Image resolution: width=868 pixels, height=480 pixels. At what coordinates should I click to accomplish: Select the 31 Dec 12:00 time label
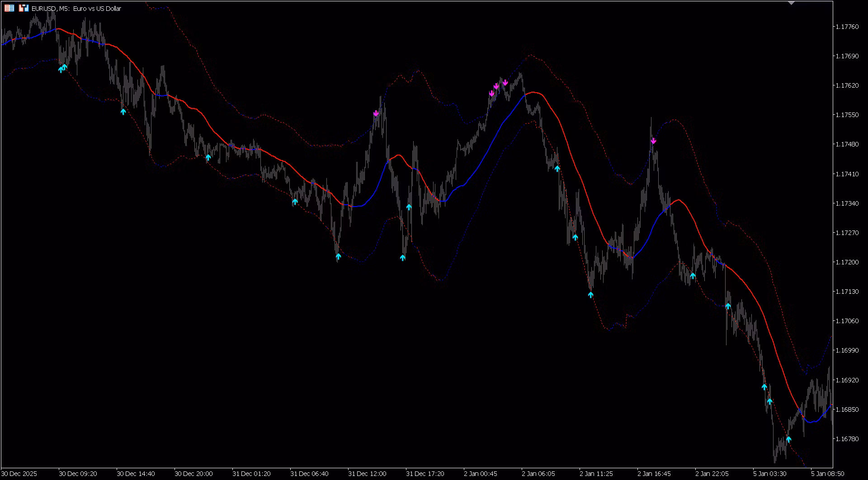367,474
